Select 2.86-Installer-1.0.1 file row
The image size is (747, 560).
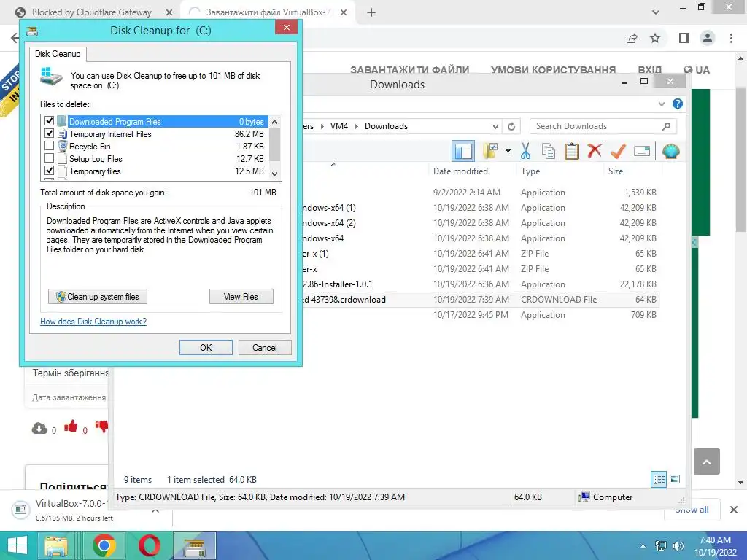[480, 284]
